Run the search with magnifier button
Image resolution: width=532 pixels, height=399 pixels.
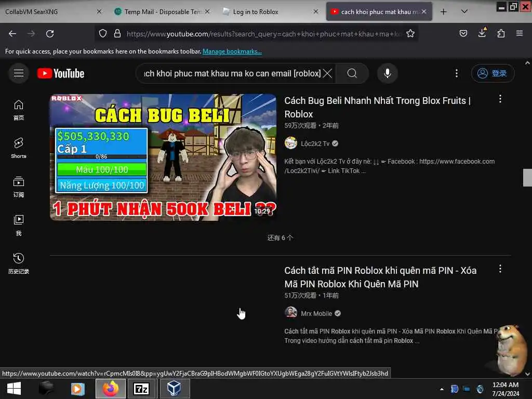tap(352, 73)
